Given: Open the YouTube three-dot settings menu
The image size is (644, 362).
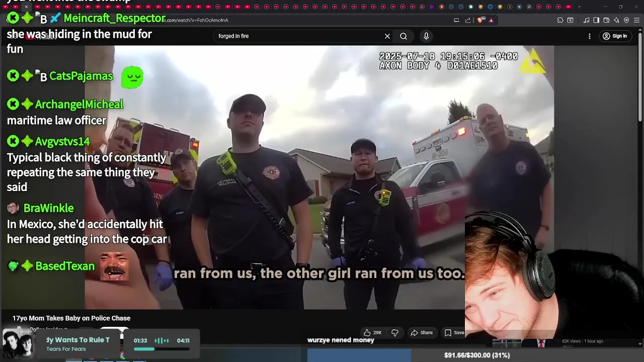Looking at the screenshot, I should point(590,36).
